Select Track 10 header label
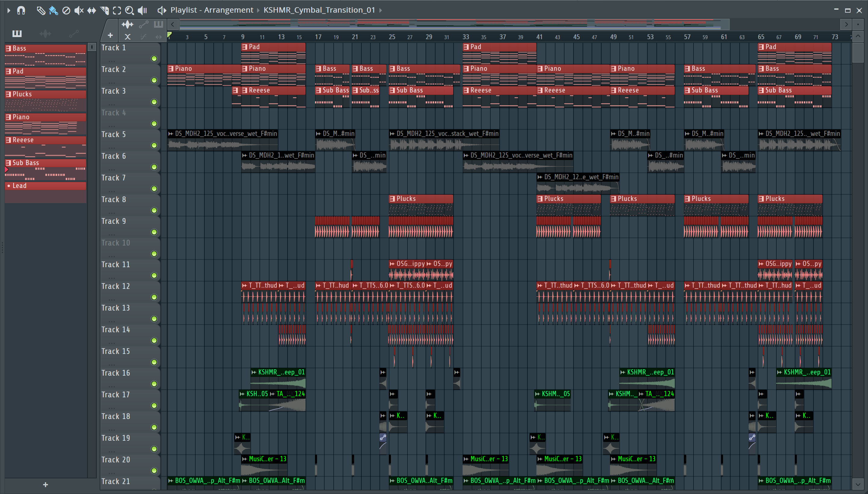Image resolution: width=868 pixels, height=494 pixels. click(x=116, y=243)
